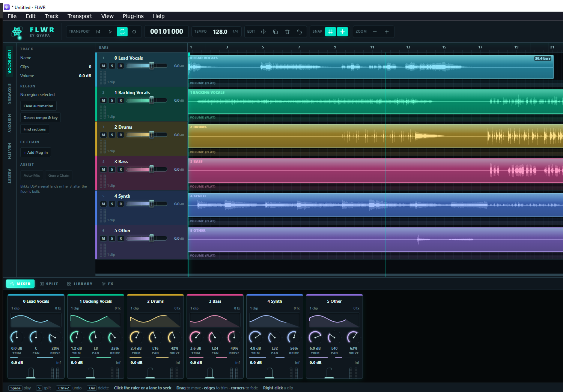Record-arm the 5 Other track
This screenshot has width=563, height=392.
tap(120, 239)
